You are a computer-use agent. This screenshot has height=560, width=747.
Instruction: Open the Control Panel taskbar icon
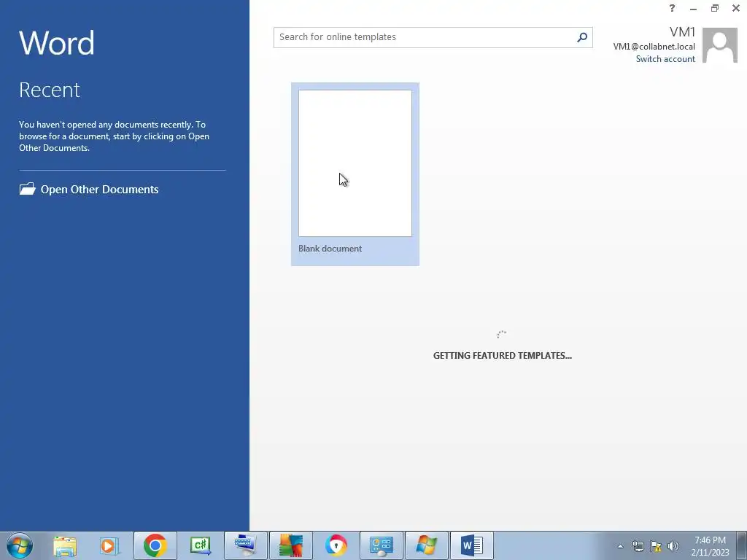[x=381, y=545]
